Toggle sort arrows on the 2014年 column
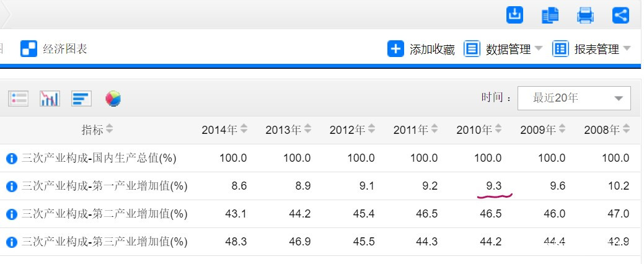This screenshot has height=264, width=644. click(x=244, y=130)
